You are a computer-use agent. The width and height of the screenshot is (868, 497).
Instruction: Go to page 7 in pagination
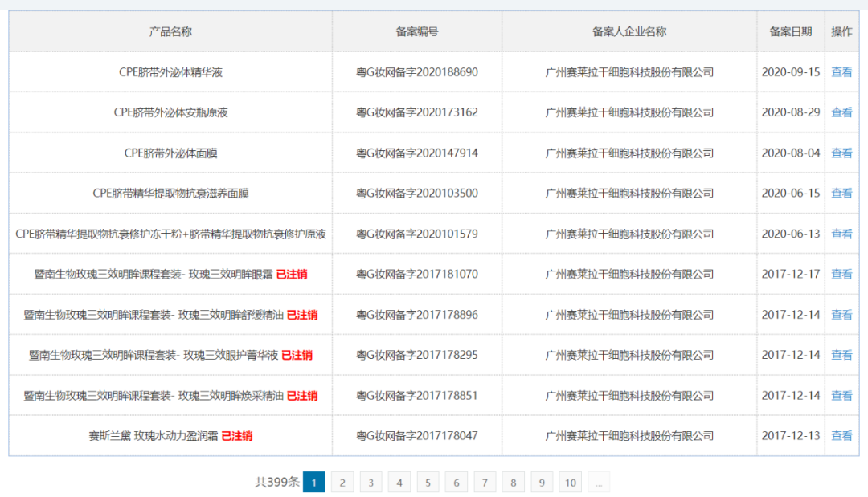[x=485, y=482]
